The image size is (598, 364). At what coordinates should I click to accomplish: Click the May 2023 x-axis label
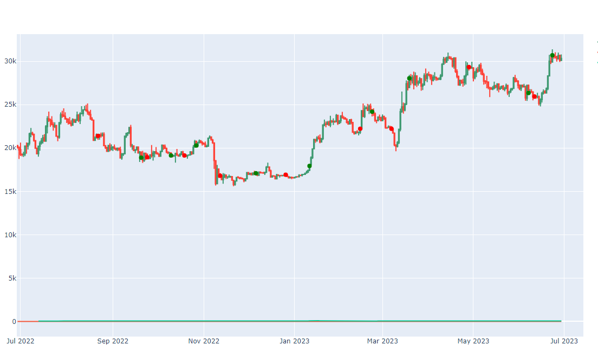point(473,341)
